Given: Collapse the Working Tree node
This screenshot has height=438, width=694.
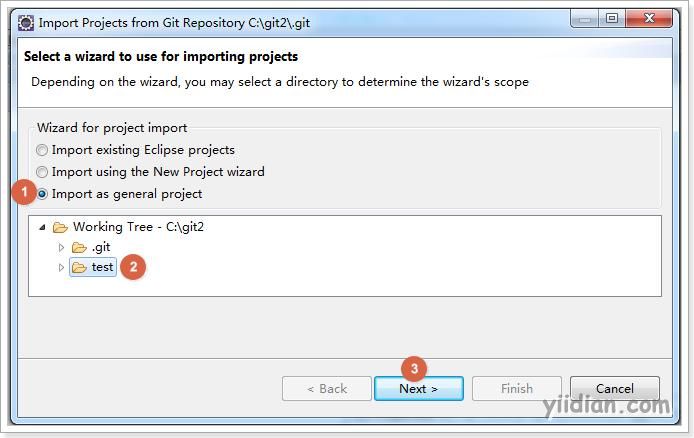Looking at the screenshot, I should coord(42,227).
